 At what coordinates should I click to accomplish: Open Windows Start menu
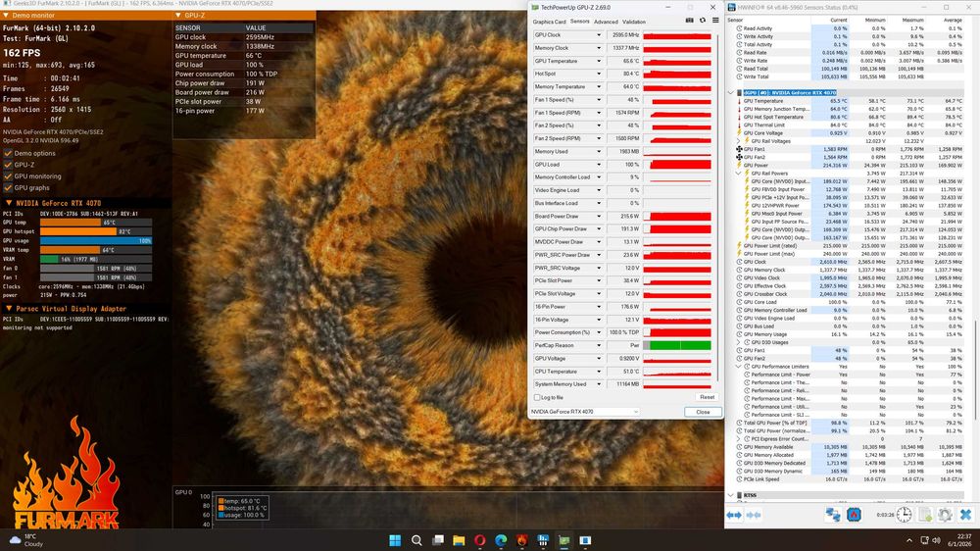click(395, 540)
